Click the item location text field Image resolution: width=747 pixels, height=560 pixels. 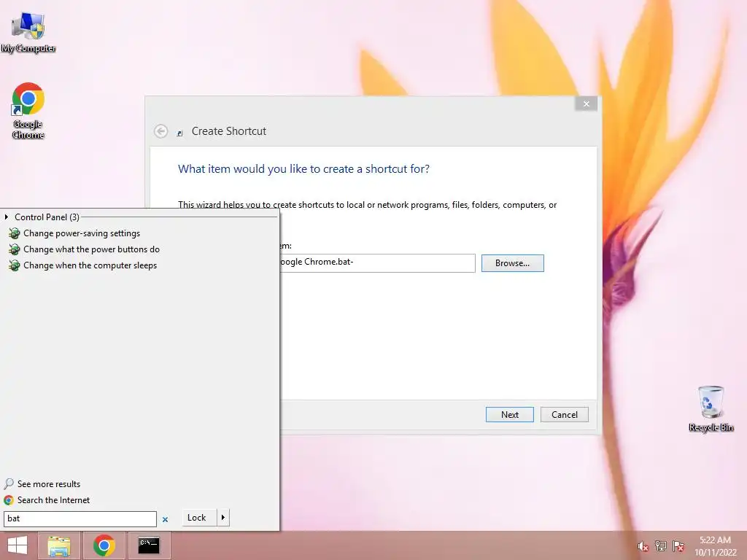point(377,262)
